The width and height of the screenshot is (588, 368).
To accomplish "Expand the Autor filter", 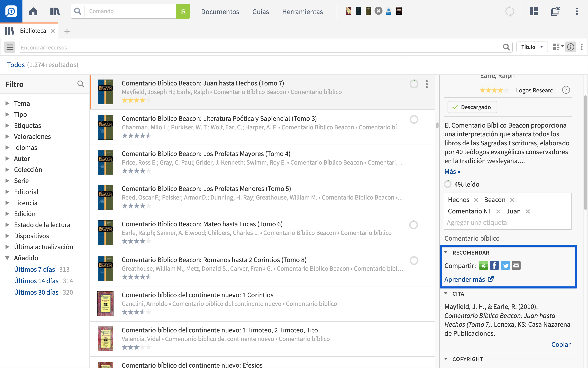I will click(x=8, y=158).
